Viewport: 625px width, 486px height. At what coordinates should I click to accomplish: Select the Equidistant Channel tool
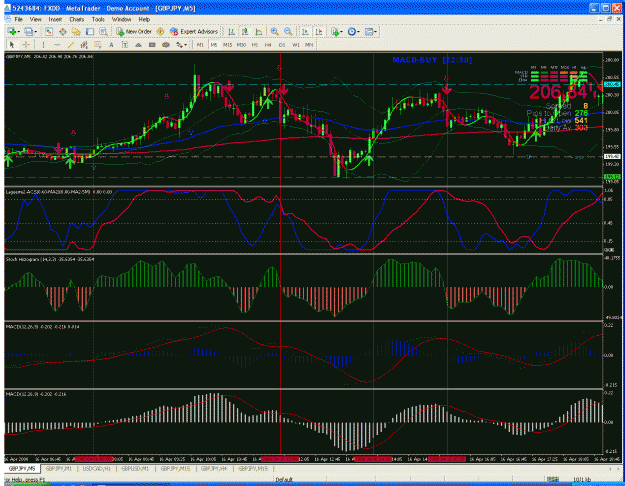coord(84,45)
